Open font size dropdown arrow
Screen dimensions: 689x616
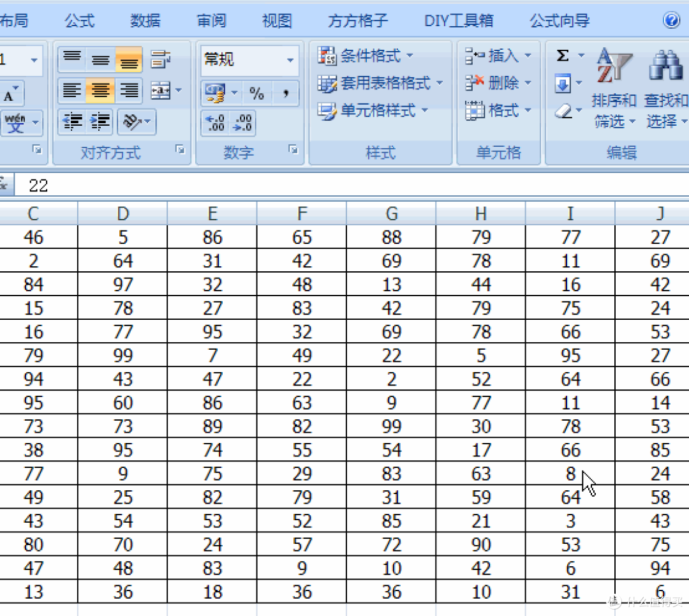tap(34, 59)
